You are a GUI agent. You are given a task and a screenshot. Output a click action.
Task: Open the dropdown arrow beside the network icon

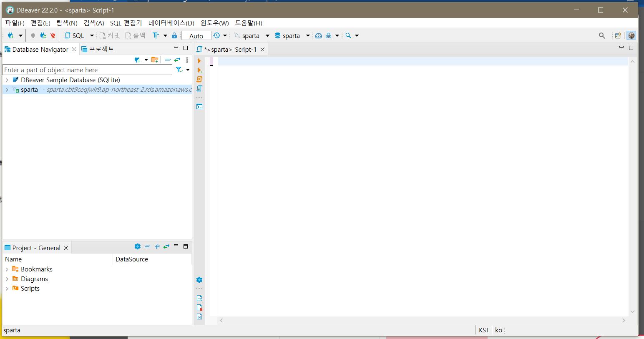click(337, 35)
